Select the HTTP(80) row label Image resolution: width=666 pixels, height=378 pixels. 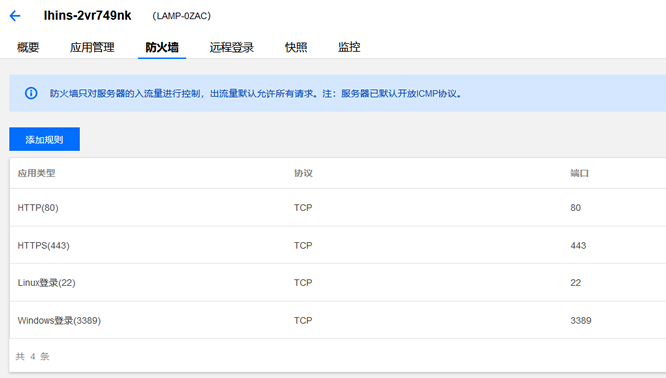point(38,208)
